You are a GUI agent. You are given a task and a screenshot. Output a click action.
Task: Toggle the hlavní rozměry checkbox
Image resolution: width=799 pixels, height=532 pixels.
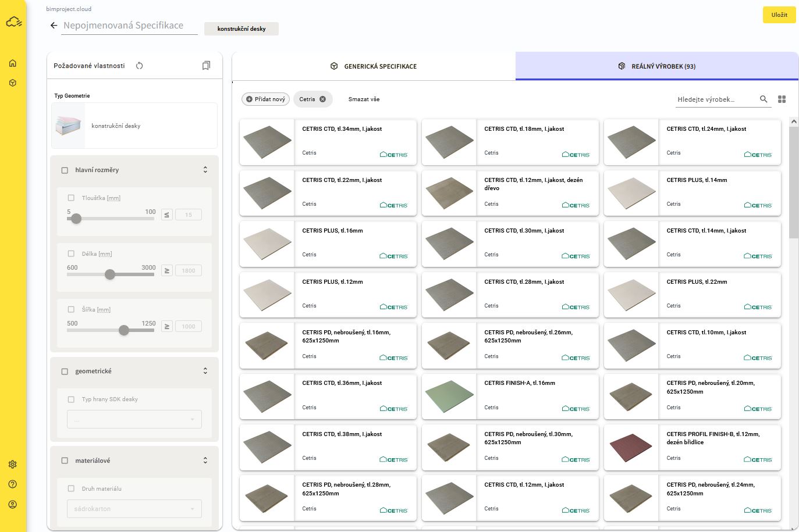coord(65,170)
